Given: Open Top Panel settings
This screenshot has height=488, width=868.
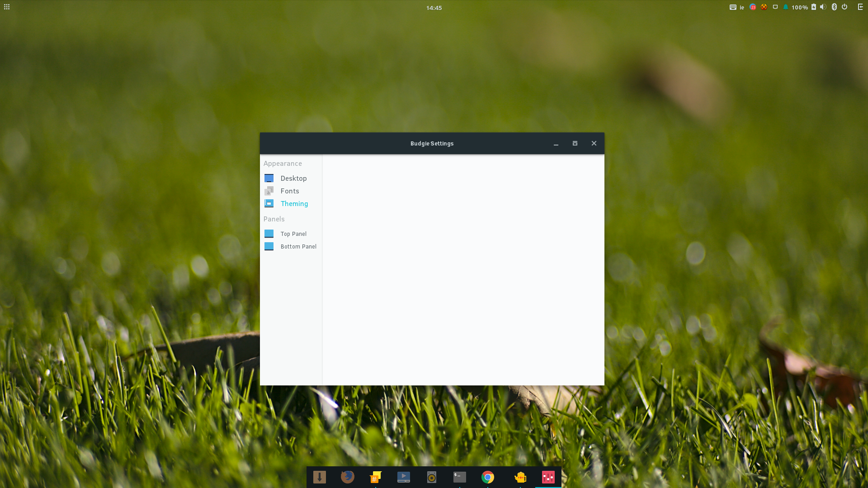Looking at the screenshot, I should [x=291, y=234].
